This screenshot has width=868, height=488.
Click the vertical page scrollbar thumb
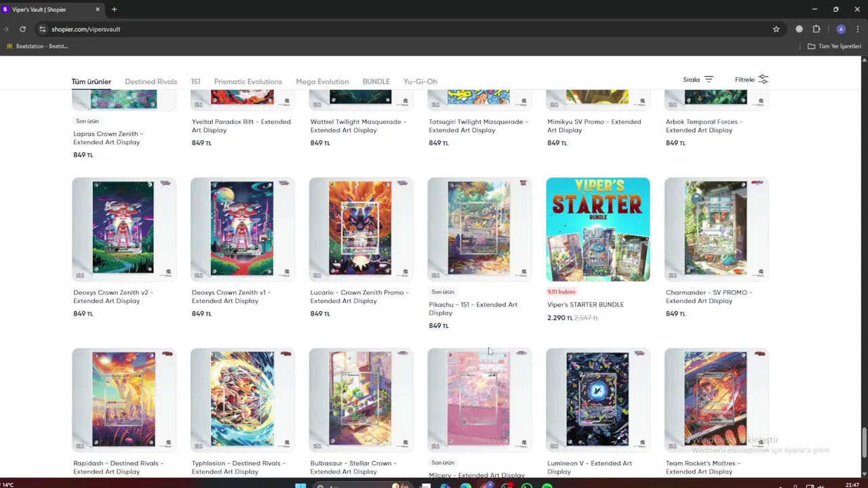864,443
